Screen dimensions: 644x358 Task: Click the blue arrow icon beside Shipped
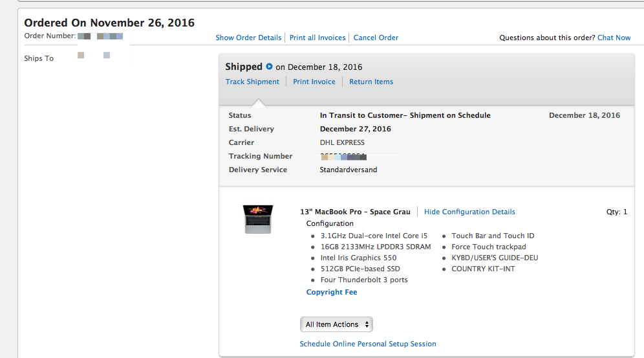tap(269, 66)
